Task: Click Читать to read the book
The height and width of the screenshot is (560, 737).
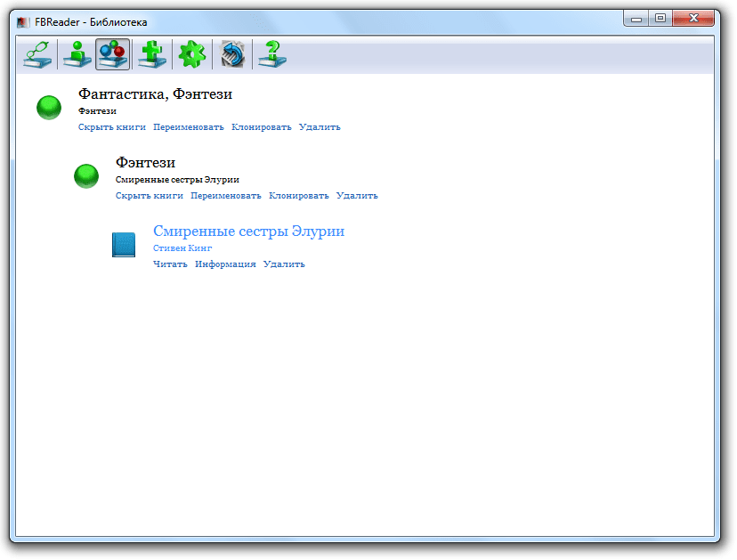Action: coord(170,264)
